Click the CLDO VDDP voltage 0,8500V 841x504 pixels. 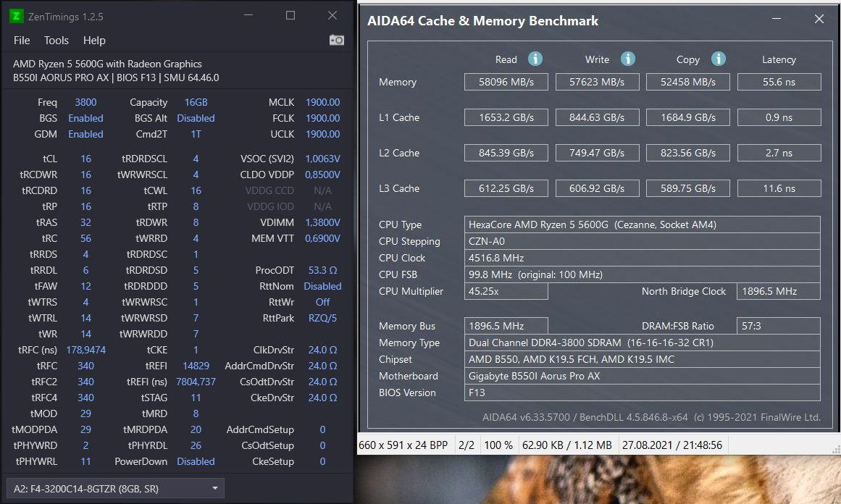tap(322, 175)
